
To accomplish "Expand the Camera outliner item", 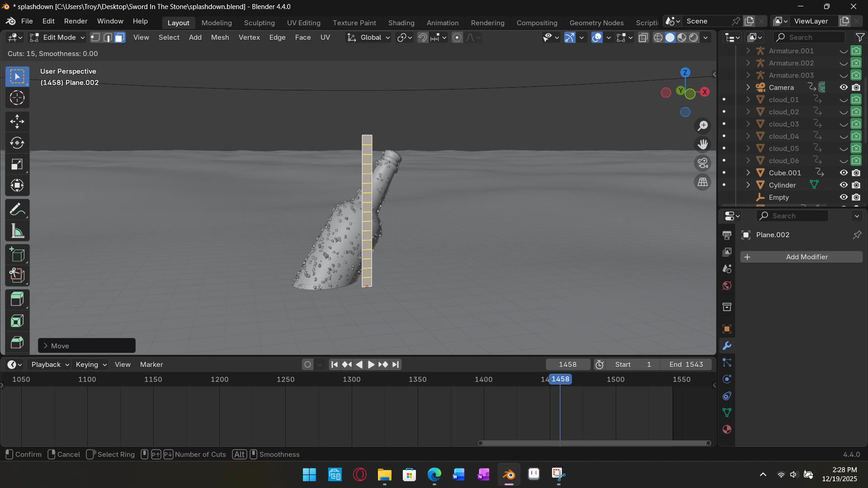I will [x=748, y=87].
